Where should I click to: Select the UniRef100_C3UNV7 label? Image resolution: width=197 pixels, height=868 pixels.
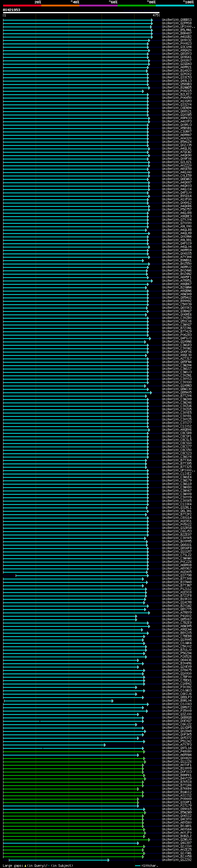pyautogui.click(x=177, y=131)
